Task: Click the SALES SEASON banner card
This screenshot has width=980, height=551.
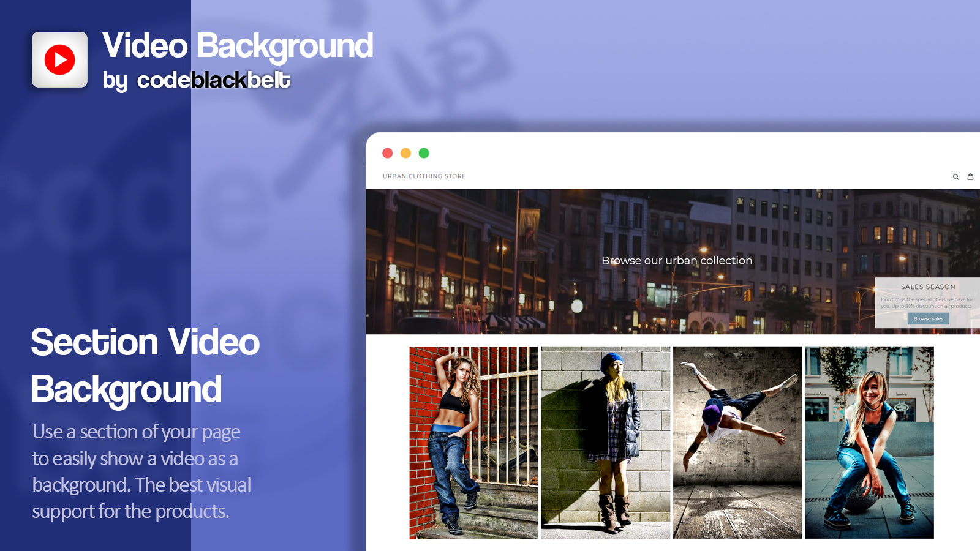Action: coord(927,300)
